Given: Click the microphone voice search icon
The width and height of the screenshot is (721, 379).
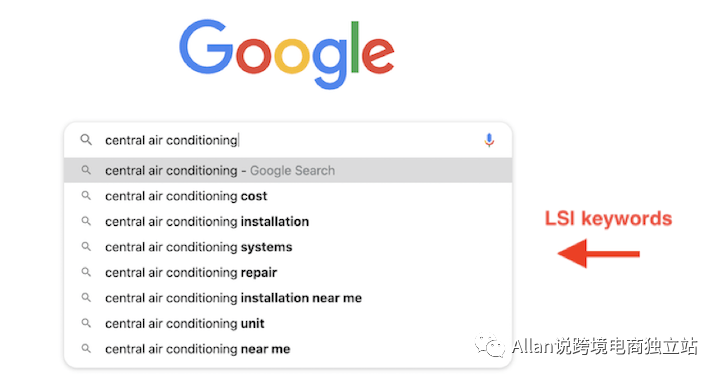Looking at the screenshot, I should pos(489,140).
